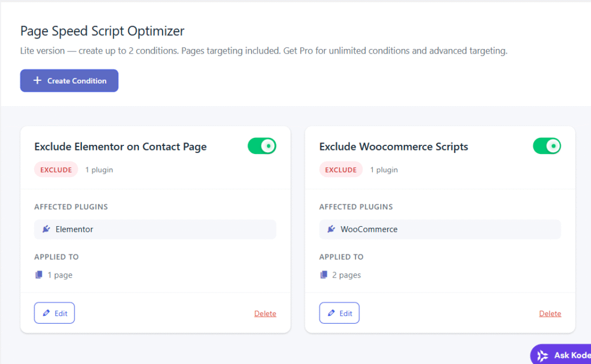The image size is (591, 364).
Task: Click the pencil icon in Elementor card's Edit
Action: pos(46,313)
